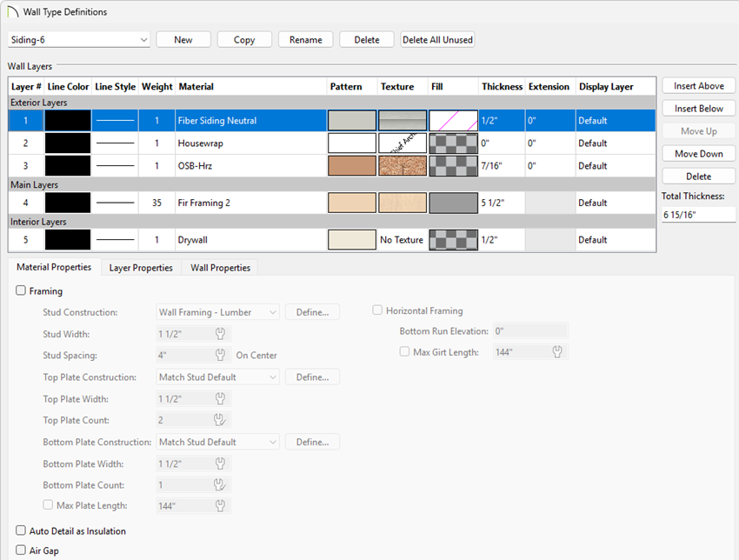Select the Drywall material cell

tap(251, 239)
